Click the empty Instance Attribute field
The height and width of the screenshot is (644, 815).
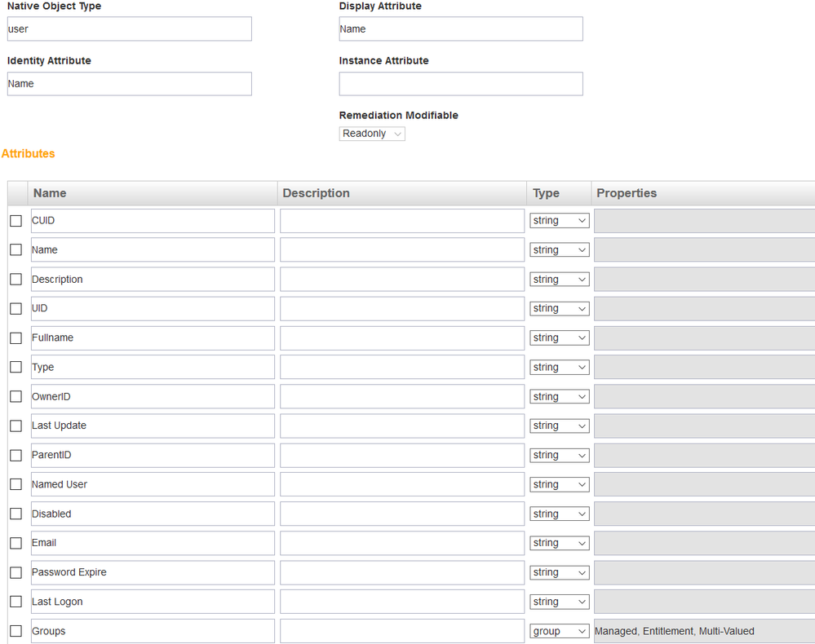click(x=460, y=84)
